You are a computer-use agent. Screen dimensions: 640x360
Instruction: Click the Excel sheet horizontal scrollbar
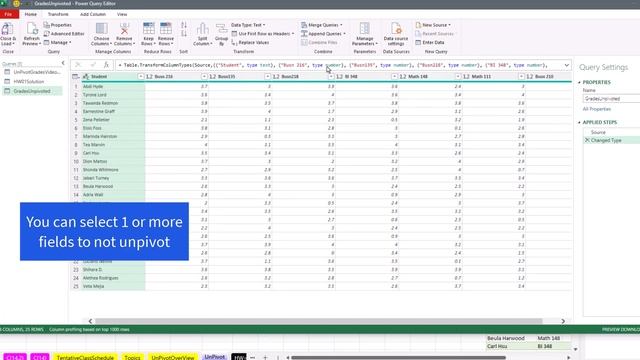398,358
